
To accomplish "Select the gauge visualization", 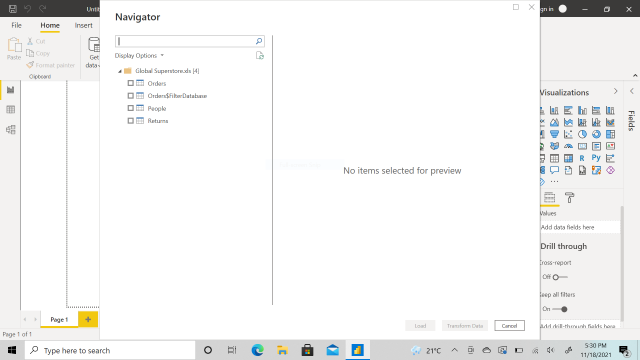I will coord(568,146).
